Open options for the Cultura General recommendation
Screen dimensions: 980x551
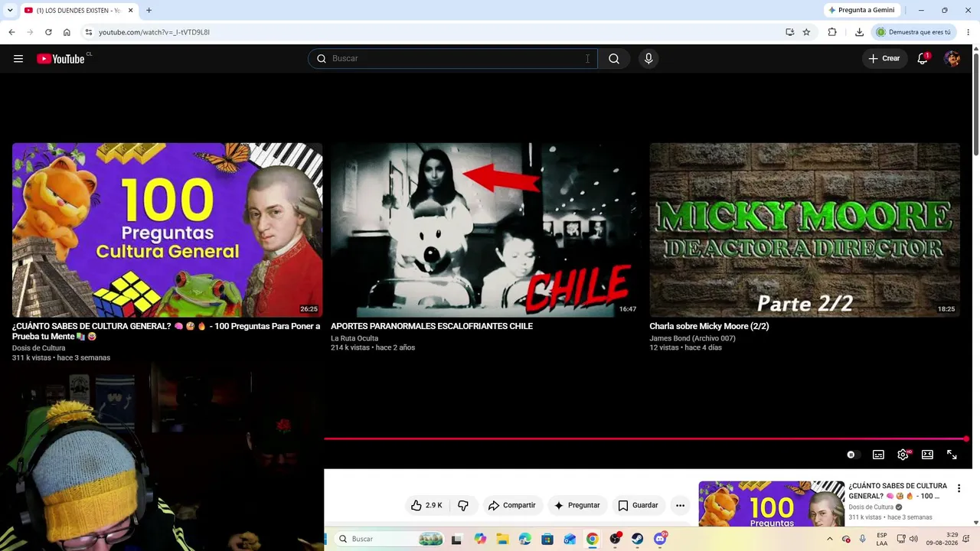[x=959, y=488]
